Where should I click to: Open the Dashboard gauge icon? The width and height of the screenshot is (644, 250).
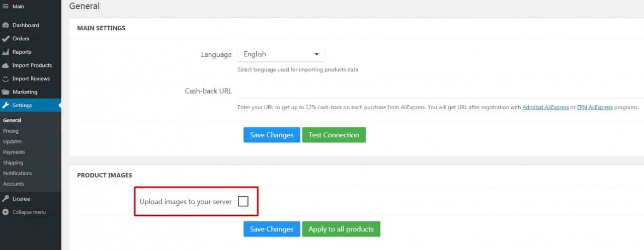pyautogui.click(x=6, y=25)
